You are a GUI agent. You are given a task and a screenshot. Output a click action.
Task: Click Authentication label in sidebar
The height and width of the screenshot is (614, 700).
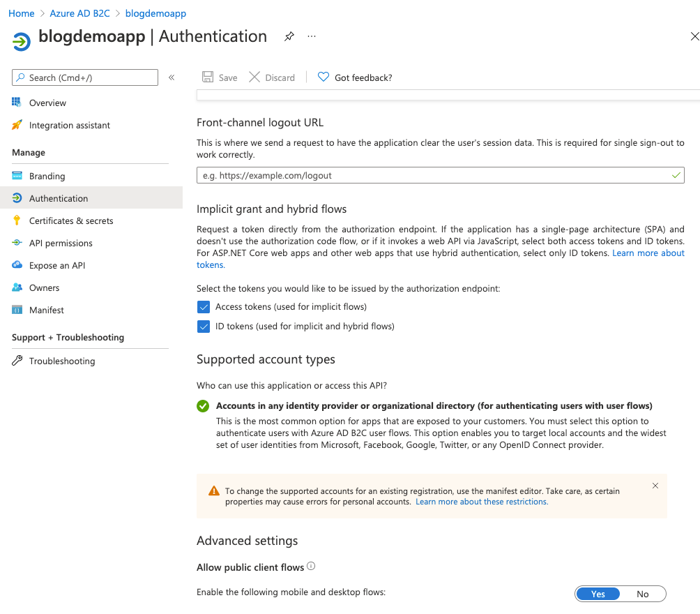tap(59, 198)
